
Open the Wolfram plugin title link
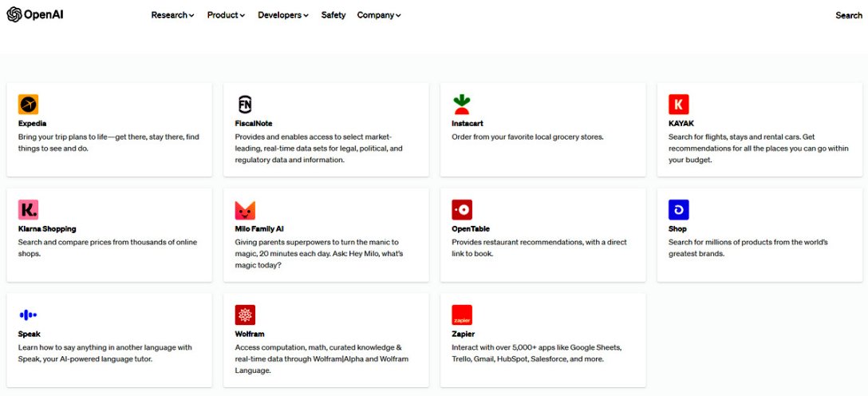(250, 335)
